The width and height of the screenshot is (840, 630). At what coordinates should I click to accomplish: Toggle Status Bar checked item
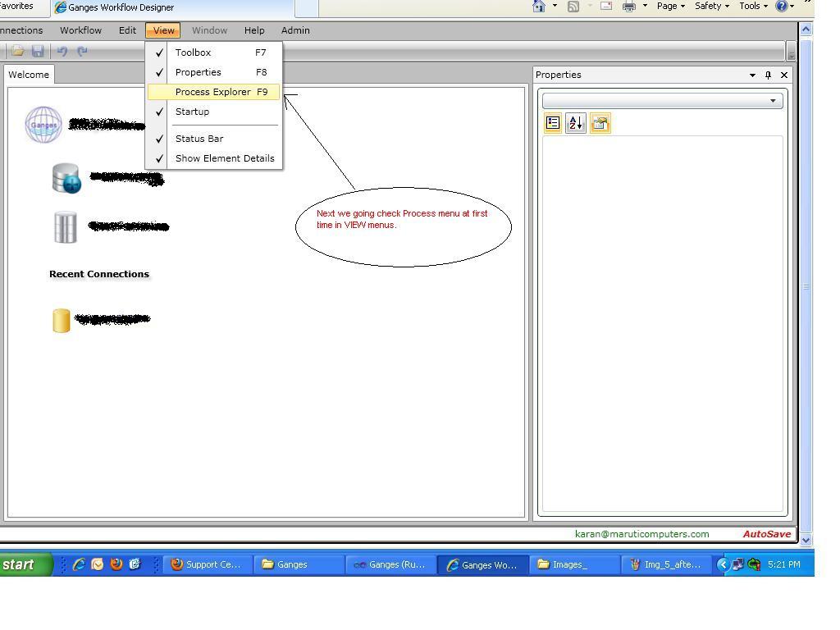tap(214, 139)
